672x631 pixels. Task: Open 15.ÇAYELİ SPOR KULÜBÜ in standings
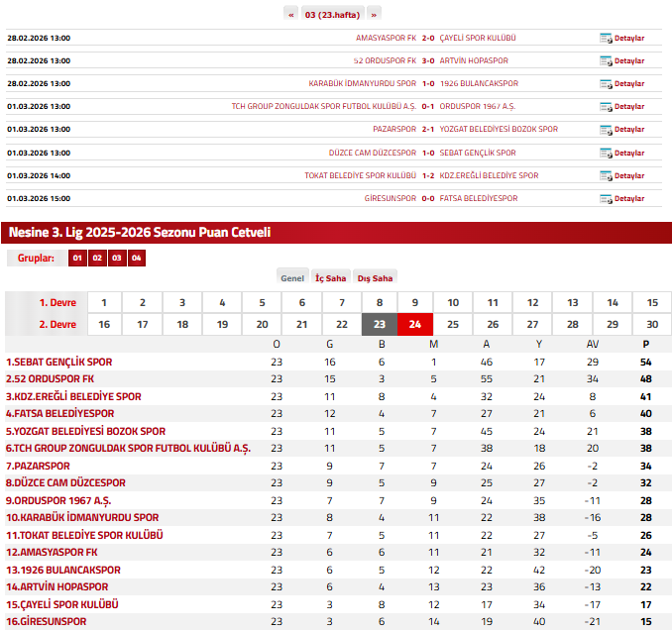(62, 605)
